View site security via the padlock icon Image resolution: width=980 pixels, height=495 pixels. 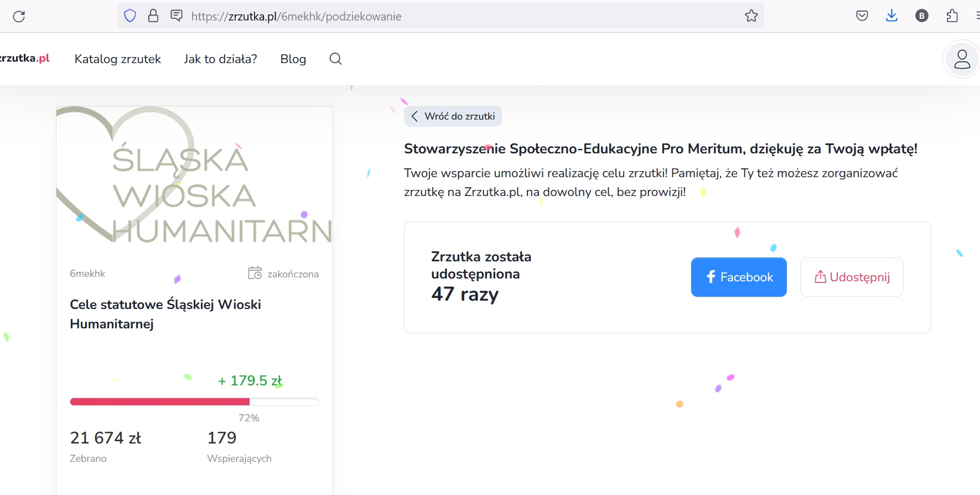pyautogui.click(x=153, y=16)
